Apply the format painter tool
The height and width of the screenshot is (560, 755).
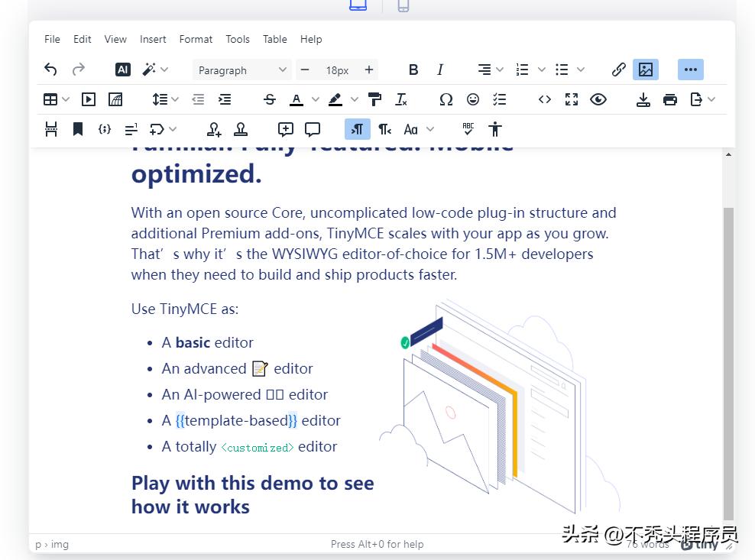[374, 99]
